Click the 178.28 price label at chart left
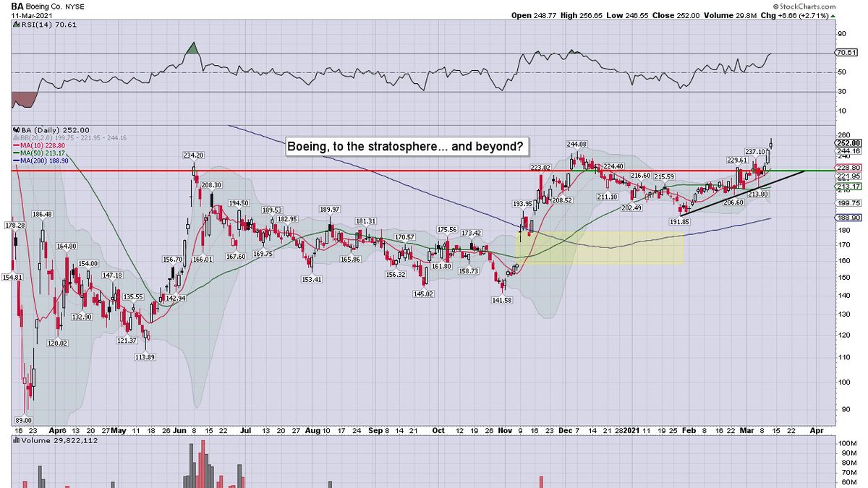This screenshot has width=868, height=488. point(14,226)
